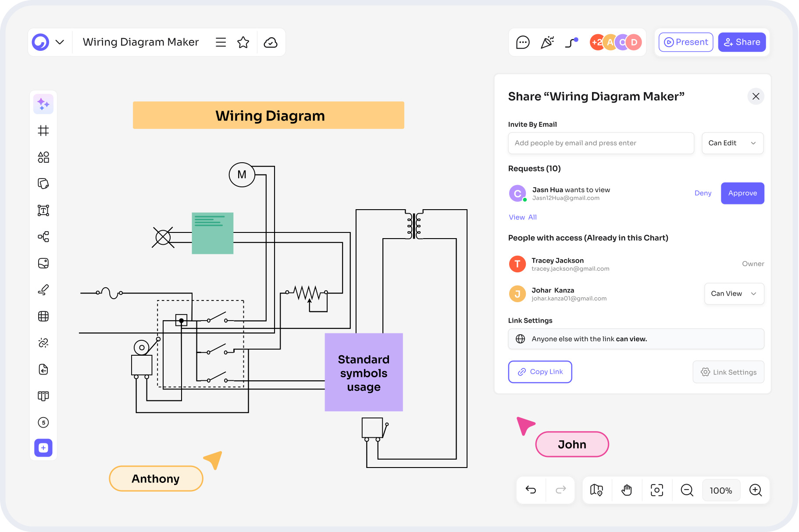Click the zoom out magnifier

pyautogui.click(x=687, y=490)
